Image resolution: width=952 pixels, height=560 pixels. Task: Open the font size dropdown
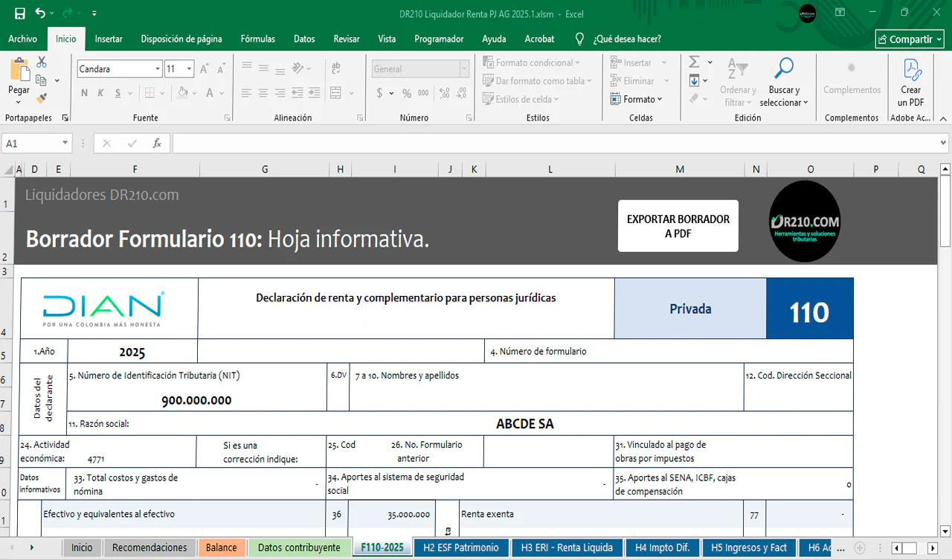click(189, 69)
